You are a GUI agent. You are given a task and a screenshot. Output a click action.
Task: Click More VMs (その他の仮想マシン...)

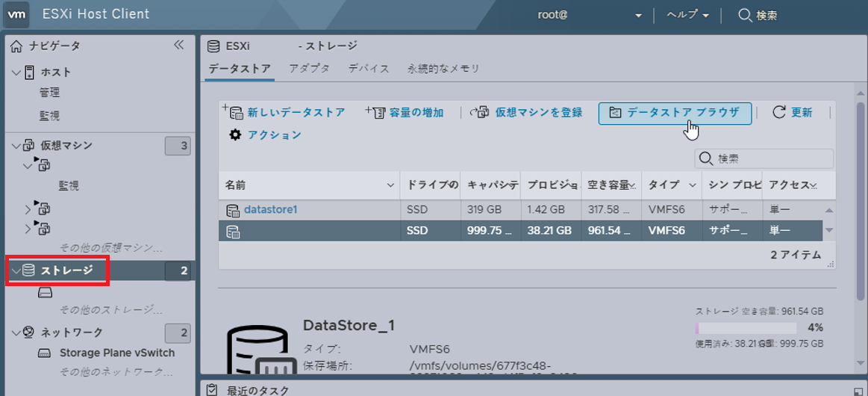point(111,247)
